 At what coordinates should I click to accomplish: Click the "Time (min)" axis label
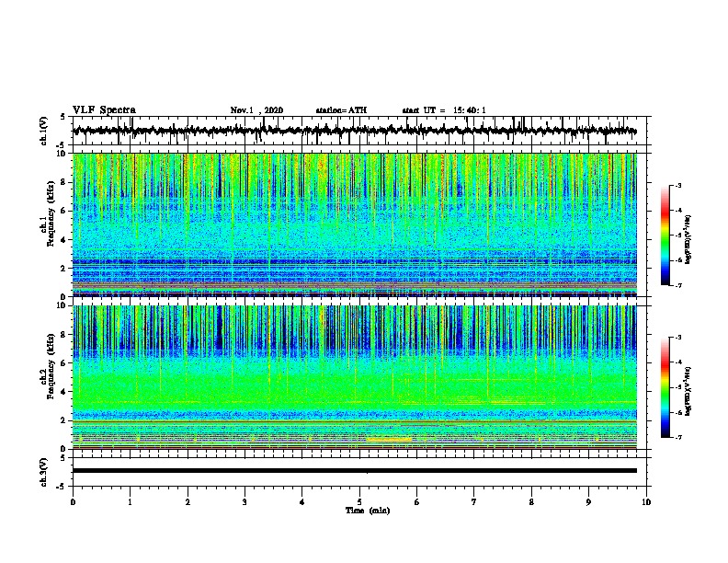tap(368, 511)
